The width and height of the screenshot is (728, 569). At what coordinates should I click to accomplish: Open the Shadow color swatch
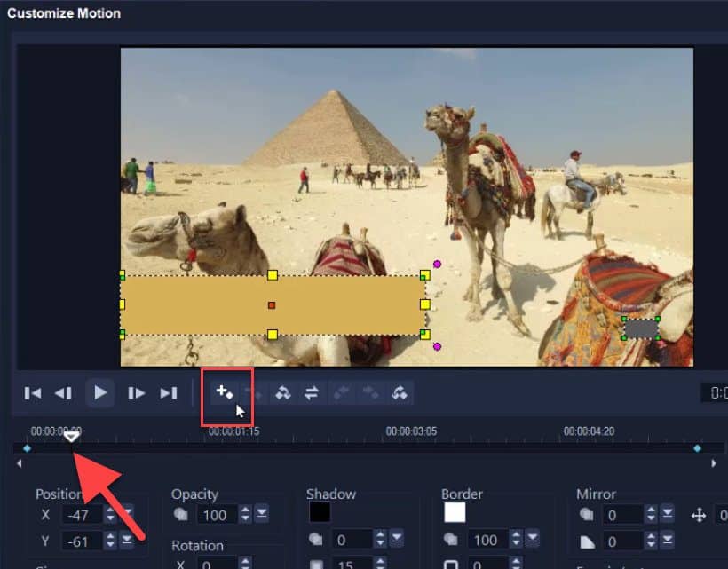click(x=321, y=510)
